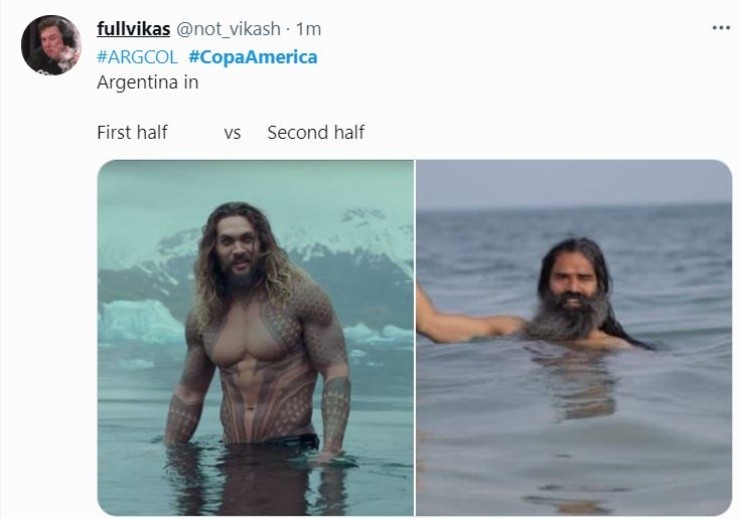Open the 1m timestamp link
740x519 pixels.
click(309, 29)
